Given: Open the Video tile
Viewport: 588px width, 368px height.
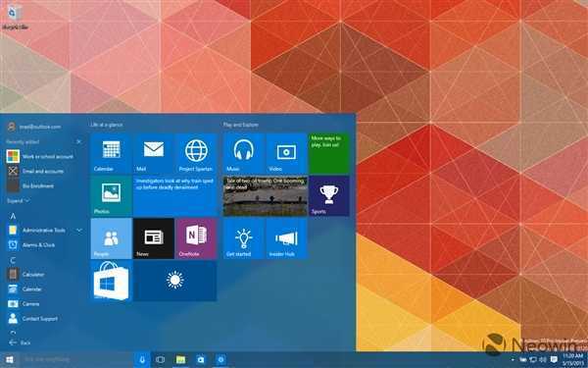Looking at the screenshot, I should click(x=286, y=154).
